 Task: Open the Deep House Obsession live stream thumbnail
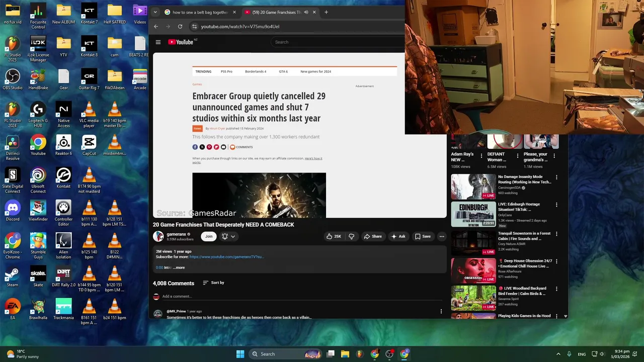pos(473,270)
